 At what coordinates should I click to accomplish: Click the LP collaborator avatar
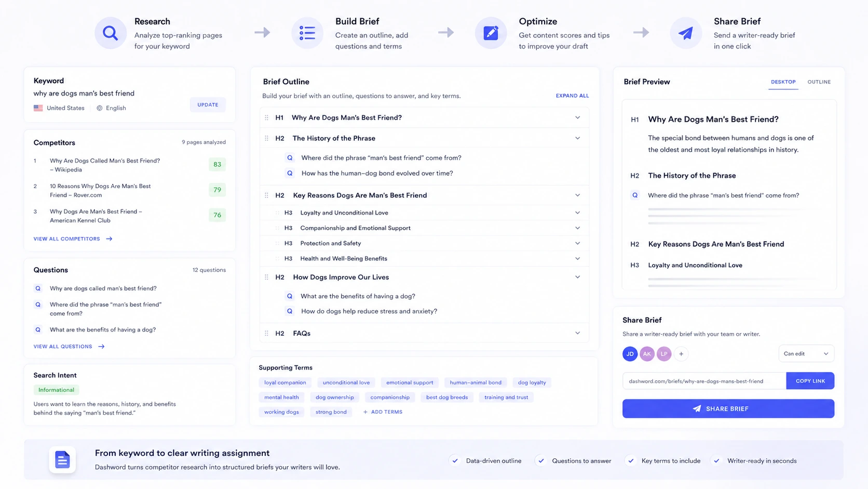pyautogui.click(x=664, y=354)
